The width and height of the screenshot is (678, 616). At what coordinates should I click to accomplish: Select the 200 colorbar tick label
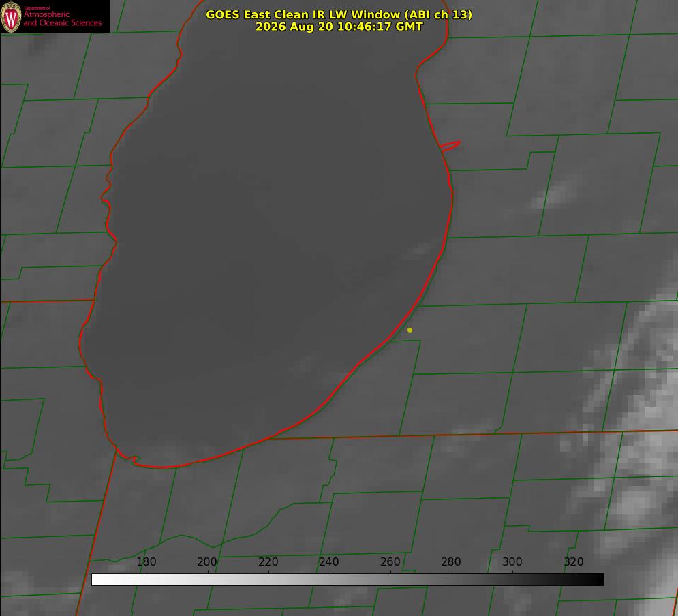pyautogui.click(x=207, y=561)
